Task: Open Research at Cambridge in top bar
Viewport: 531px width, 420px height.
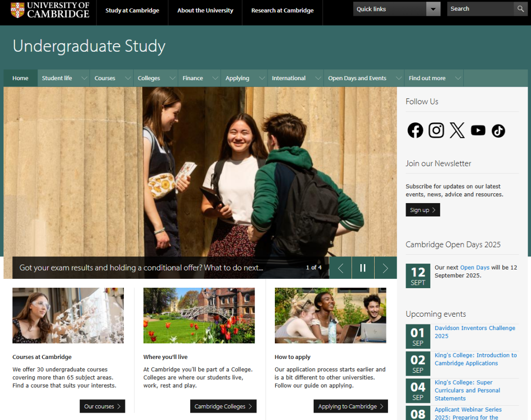Action: 282,10
